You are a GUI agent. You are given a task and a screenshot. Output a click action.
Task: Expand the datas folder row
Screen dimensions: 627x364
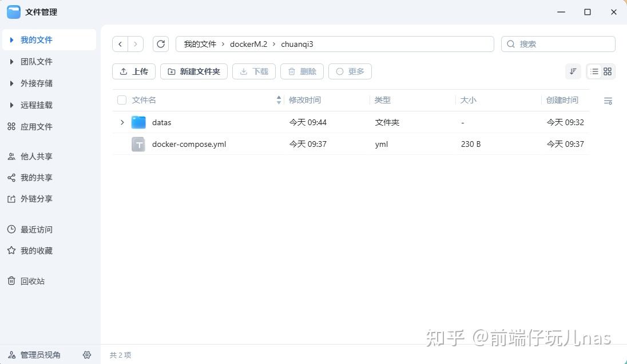tap(121, 122)
